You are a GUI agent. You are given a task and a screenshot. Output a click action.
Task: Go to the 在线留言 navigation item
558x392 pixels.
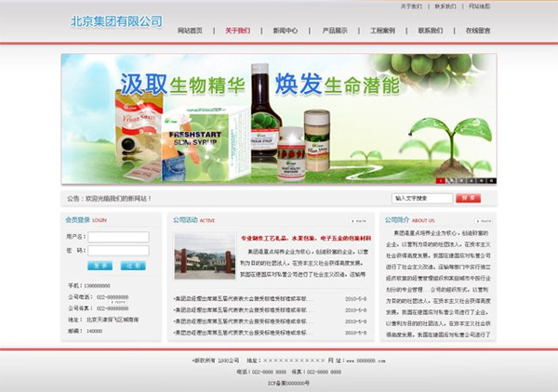click(478, 31)
